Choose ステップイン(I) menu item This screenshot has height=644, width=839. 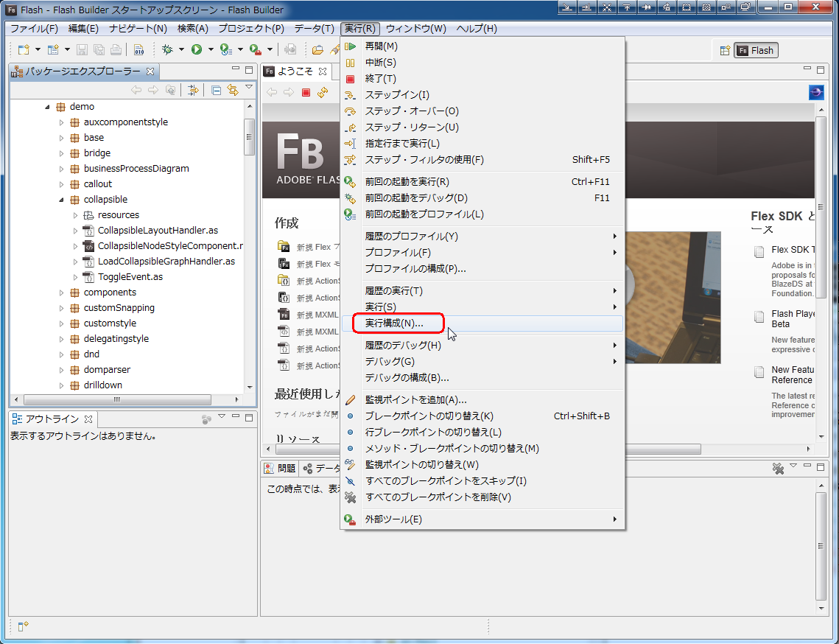(x=482, y=95)
